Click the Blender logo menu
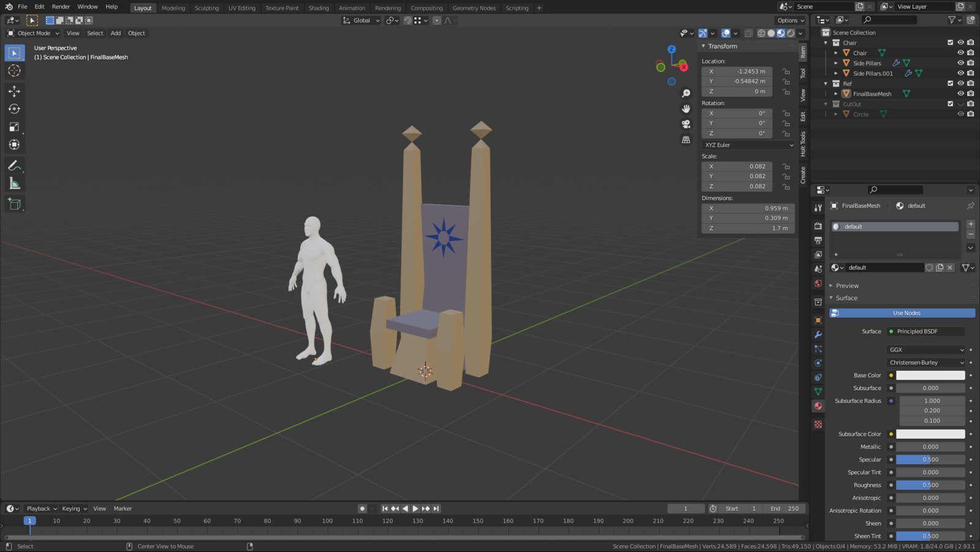Viewport: 980px width, 552px height. pos(9,7)
